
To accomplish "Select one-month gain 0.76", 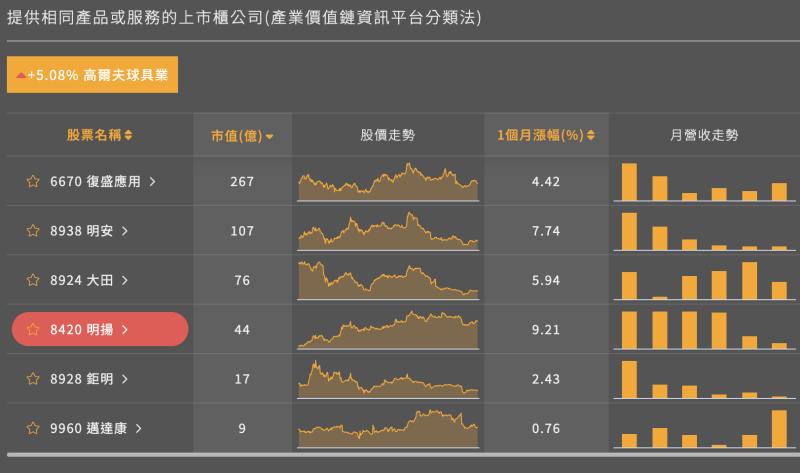I will [x=546, y=429].
